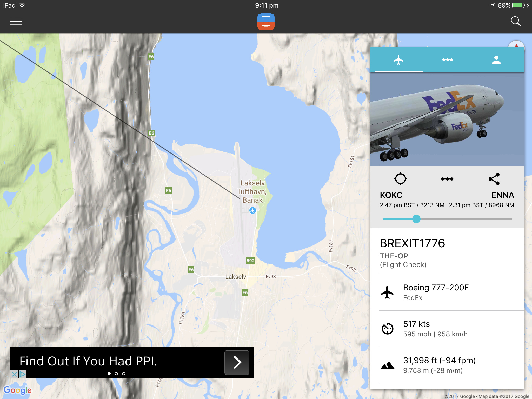
Task: Open the hamburger menu
Action: [x=16, y=21]
